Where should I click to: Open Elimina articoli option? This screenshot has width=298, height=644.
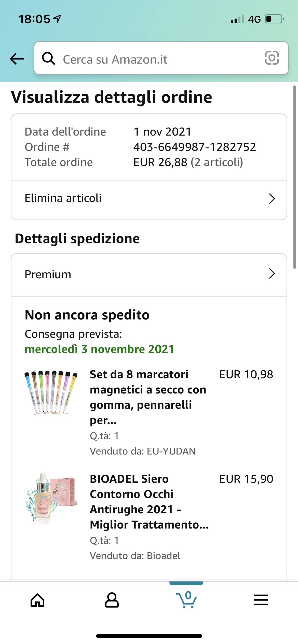tap(63, 198)
